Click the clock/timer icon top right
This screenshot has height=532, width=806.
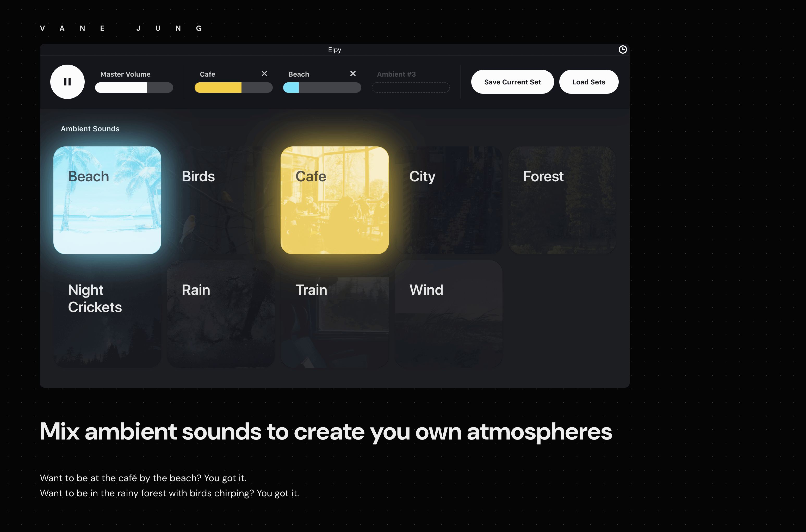tap(623, 49)
